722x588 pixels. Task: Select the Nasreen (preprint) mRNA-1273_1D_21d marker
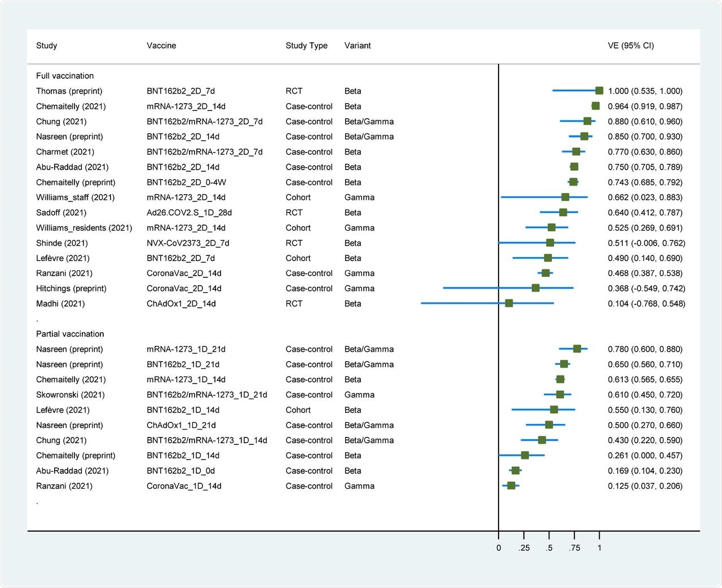click(x=576, y=349)
